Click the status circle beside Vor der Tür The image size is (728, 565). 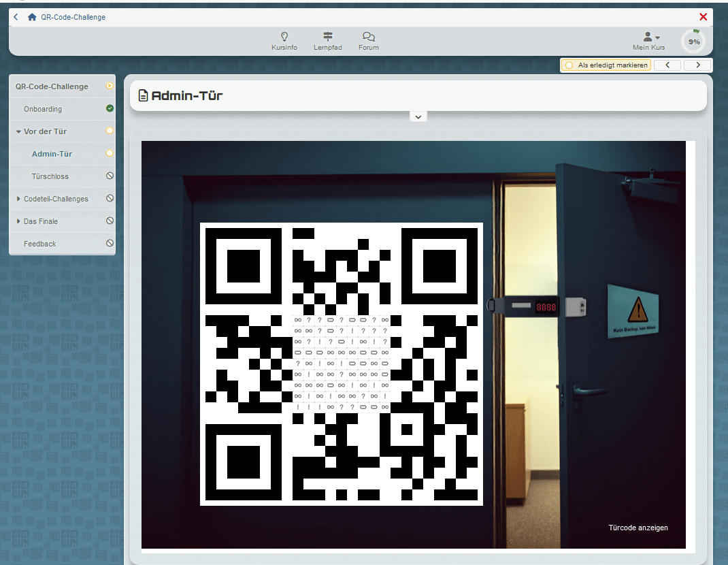[x=110, y=131]
